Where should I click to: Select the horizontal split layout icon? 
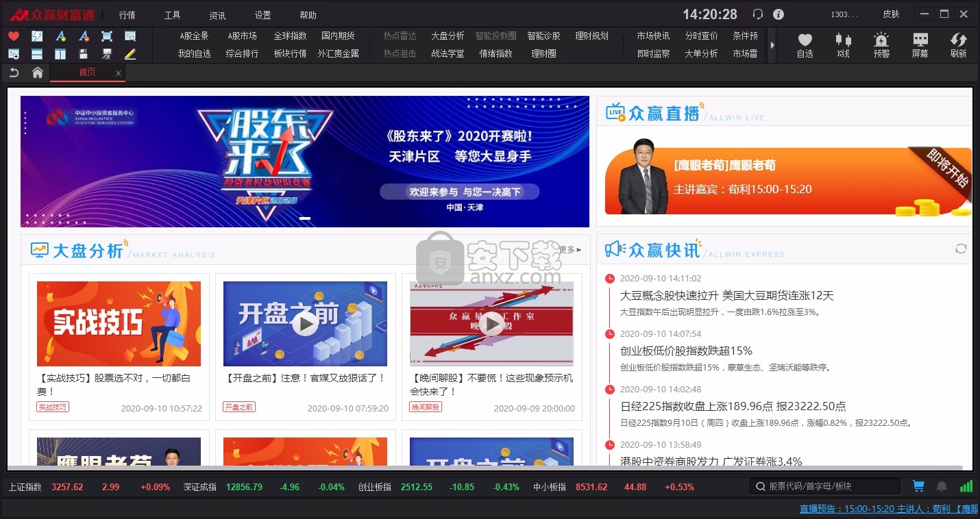[x=37, y=53]
